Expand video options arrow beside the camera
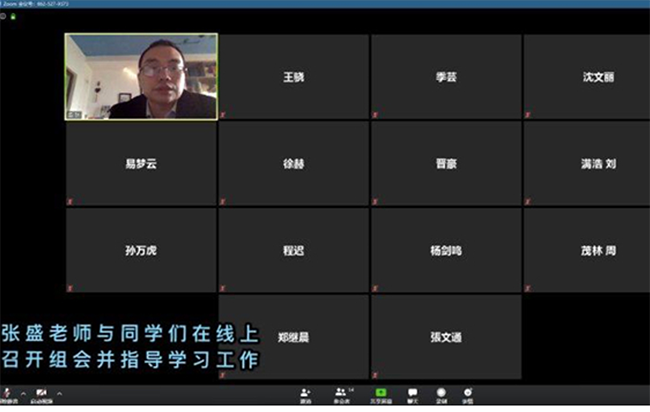Screen dimensions: 650x412 (59, 393)
